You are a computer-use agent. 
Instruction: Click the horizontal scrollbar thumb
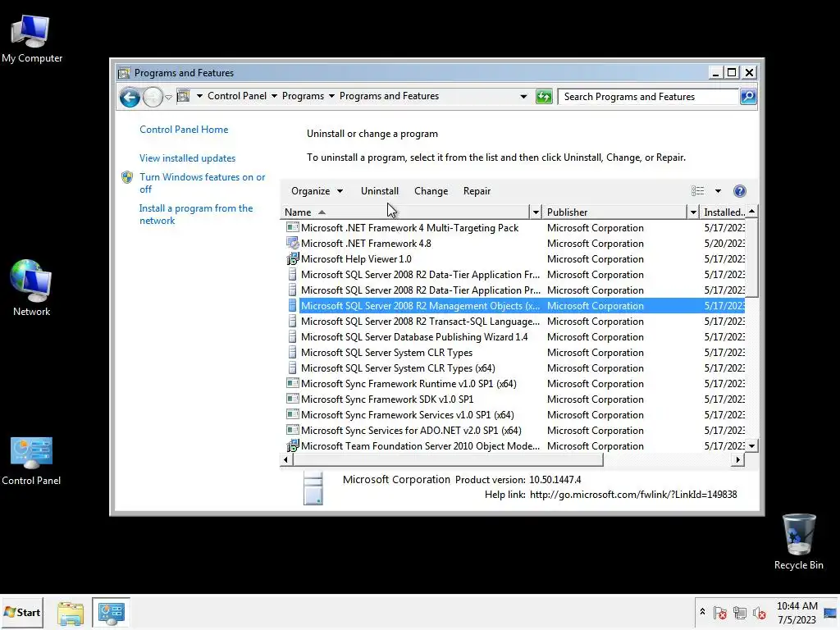coord(447,459)
